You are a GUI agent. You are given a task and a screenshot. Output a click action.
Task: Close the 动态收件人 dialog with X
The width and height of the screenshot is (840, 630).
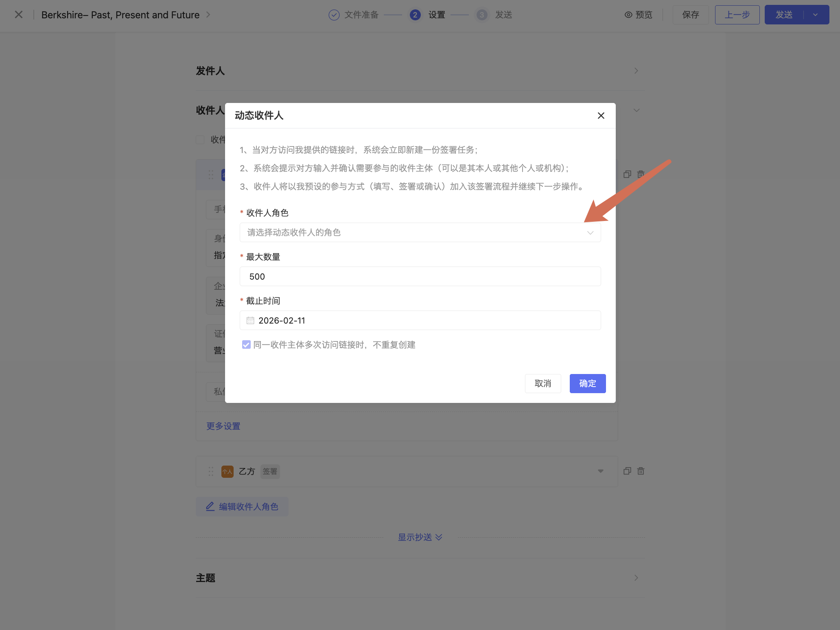(x=601, y=116)
